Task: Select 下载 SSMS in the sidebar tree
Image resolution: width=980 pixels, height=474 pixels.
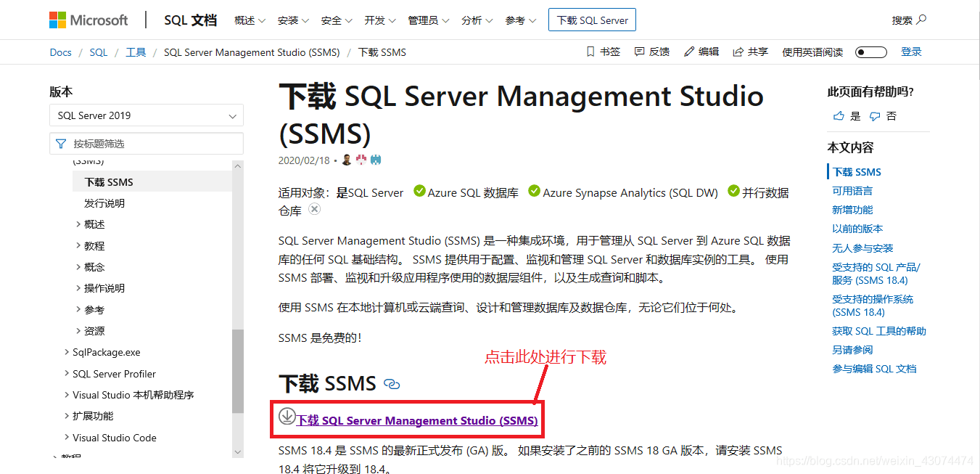Action: (x=109, y=182)
